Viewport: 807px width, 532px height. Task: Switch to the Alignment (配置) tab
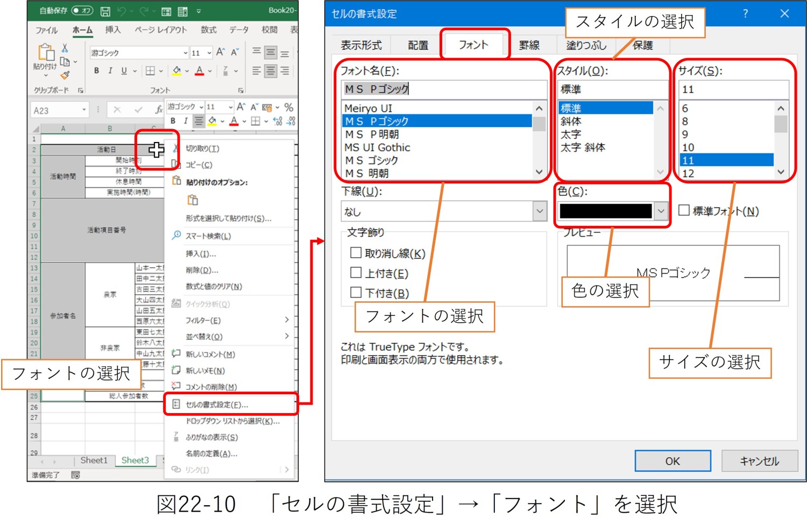(418, 45)
